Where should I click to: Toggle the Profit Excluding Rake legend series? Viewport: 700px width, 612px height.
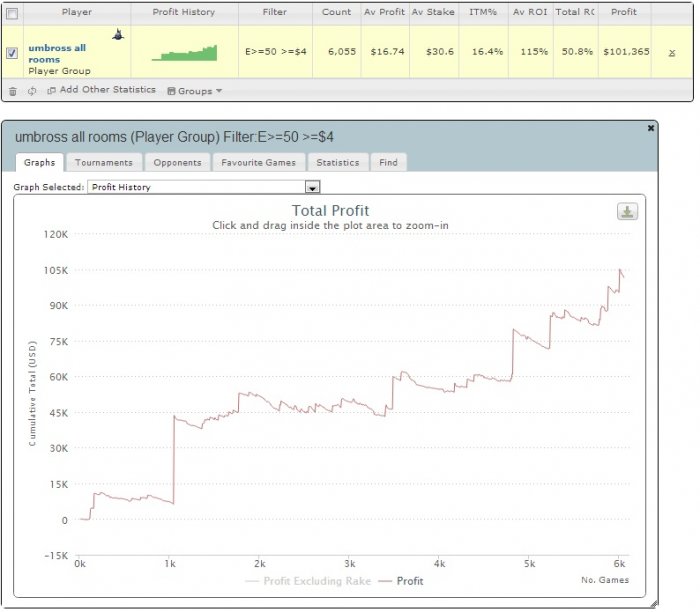click(308, 581)
